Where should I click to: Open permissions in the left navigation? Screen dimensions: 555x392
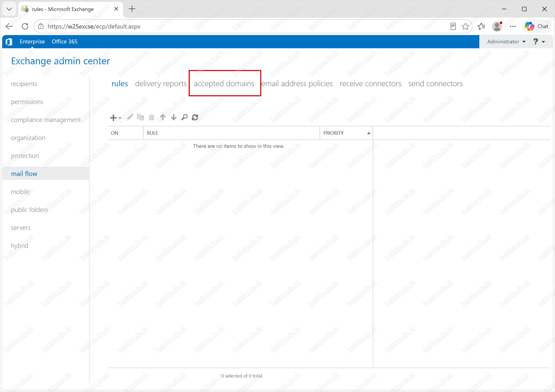click(27, 102)
